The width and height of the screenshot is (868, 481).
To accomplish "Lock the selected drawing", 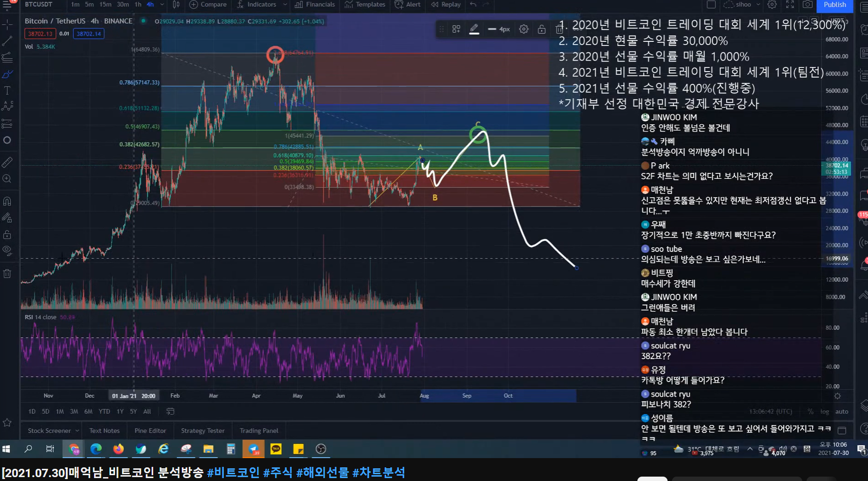I will 541,29.
